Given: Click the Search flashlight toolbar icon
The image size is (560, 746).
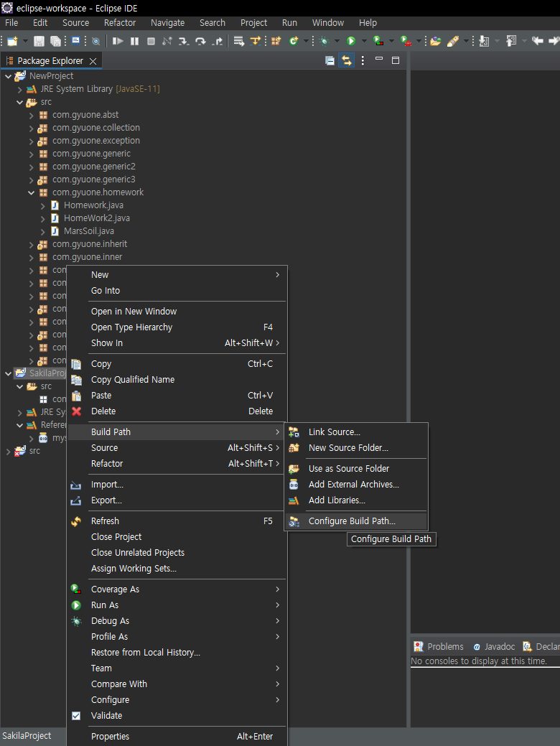Looking at the screenshot, I should pyautogui.click(x=453, y=42).
